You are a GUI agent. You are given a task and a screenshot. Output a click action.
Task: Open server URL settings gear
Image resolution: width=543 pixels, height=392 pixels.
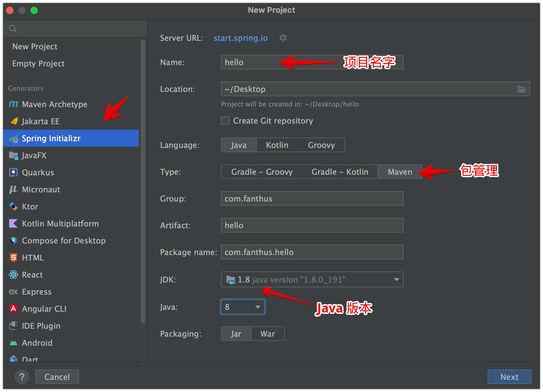click(x=283, y=38)
